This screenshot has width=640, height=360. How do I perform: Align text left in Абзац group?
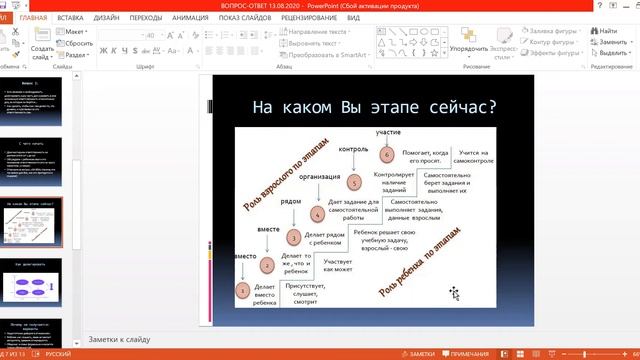pyautogui.click(x=209, y=51)
